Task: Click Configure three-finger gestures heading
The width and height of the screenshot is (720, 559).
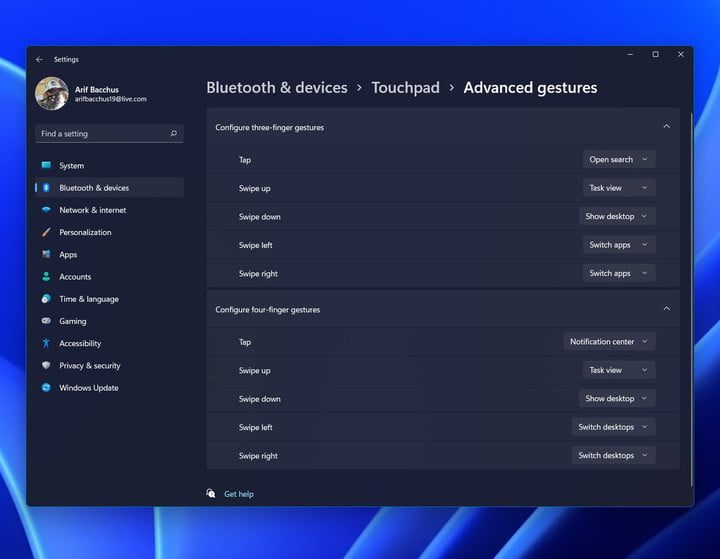Action: [x=270, y=127]
